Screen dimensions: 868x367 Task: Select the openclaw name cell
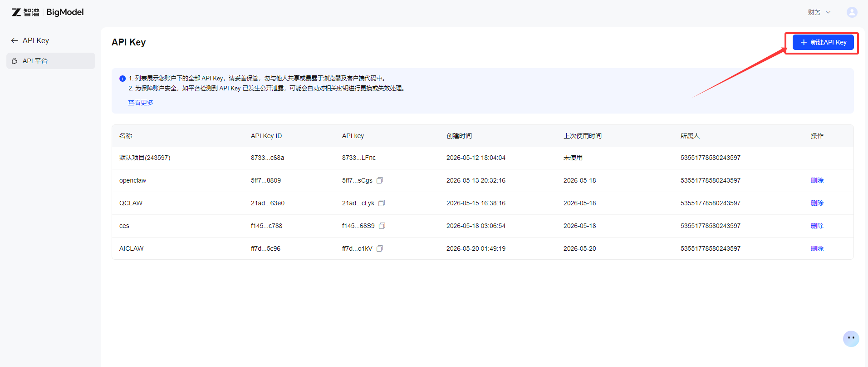click(x=132, y=180)
